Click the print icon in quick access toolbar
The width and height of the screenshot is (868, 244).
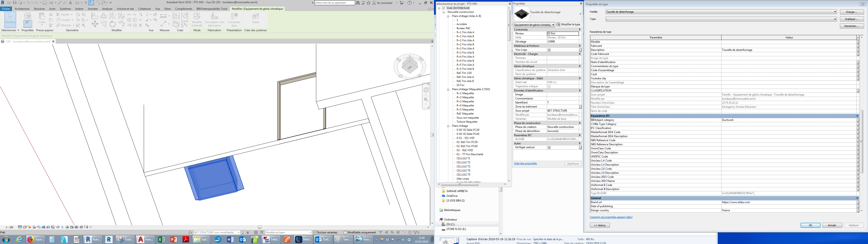(45, 3)
